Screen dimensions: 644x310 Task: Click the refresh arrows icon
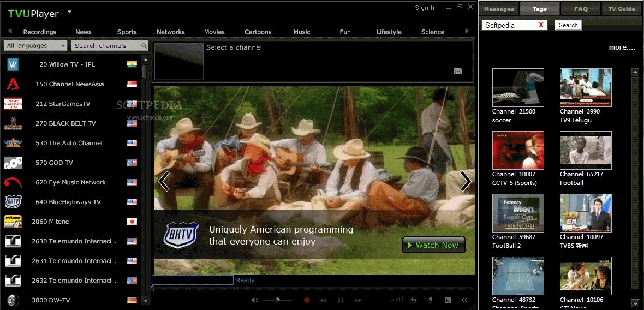(414, 300)
